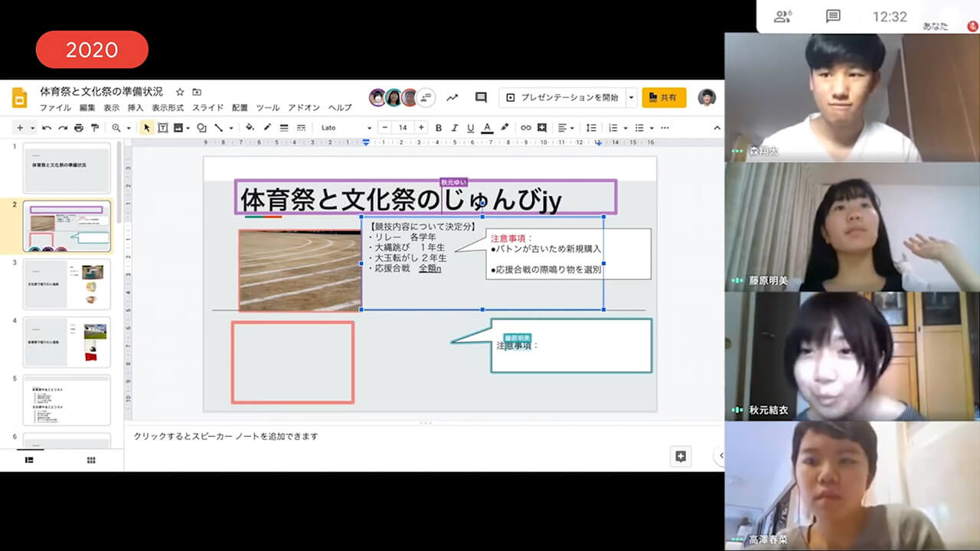Select the text box tool

tap(162, 128)
